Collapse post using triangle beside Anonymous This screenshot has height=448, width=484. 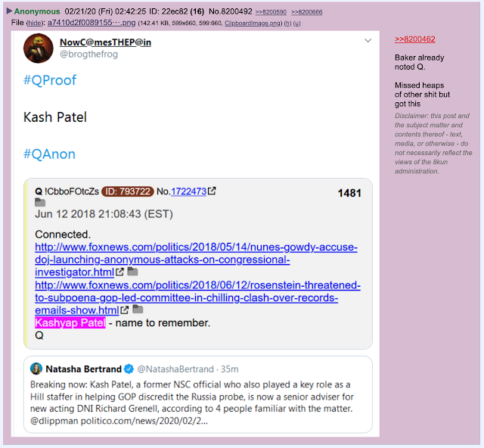pos(9,11)
